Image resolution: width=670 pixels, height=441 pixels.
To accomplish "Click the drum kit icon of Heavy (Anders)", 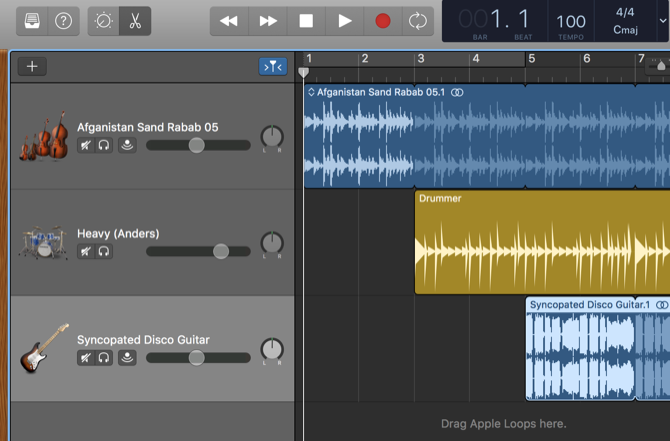I will click(42, 243).
